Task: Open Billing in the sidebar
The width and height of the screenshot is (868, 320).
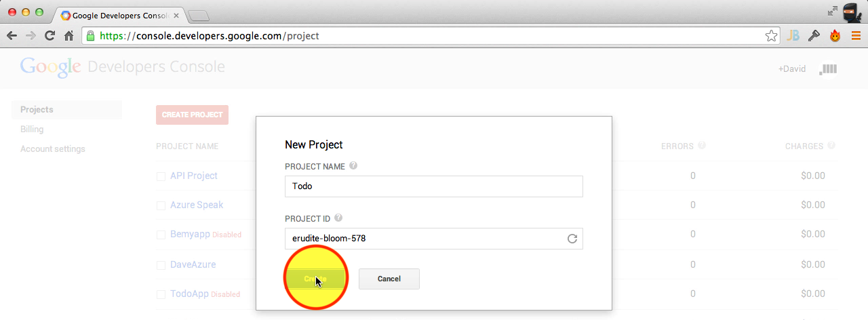Action: 32,129
